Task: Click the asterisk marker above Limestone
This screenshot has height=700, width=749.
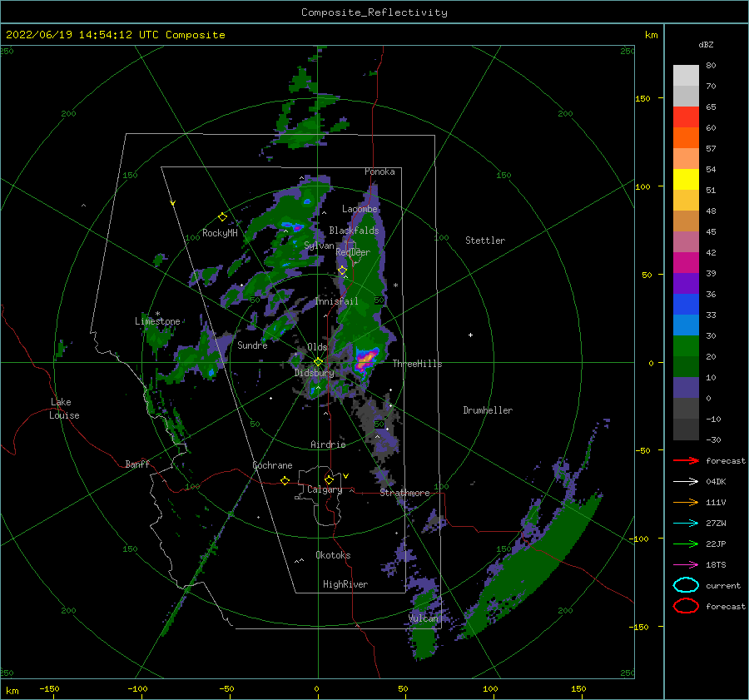Action: [x=157, y=314]
